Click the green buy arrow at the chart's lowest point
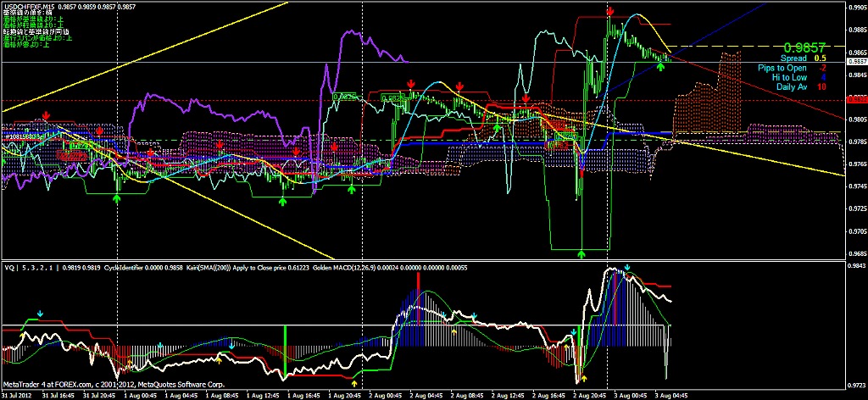868x400 pixels. [x=581, y=253]
